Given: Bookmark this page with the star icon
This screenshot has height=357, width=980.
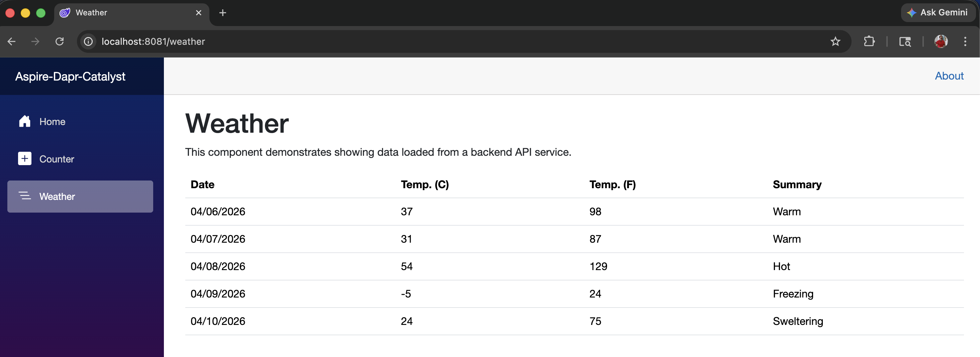Looking at the screenshot, I should [835, 41].
